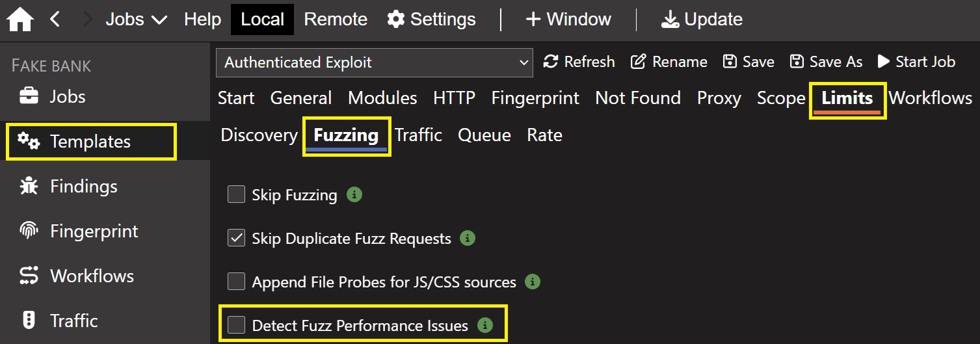The width and height of the screenshot is (980, 344).
Task: Click the Save As button
Action: point(826,62)
